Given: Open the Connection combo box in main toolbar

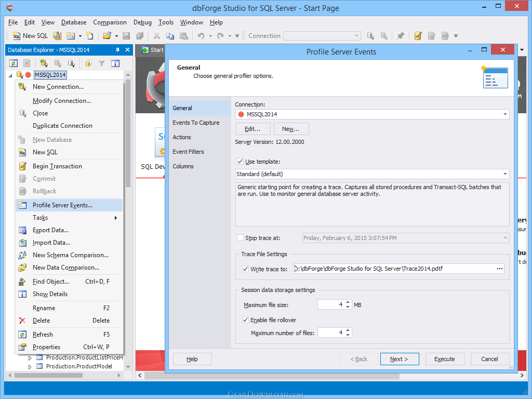Looking at the screenshot, I should click(x=322, y=36).
